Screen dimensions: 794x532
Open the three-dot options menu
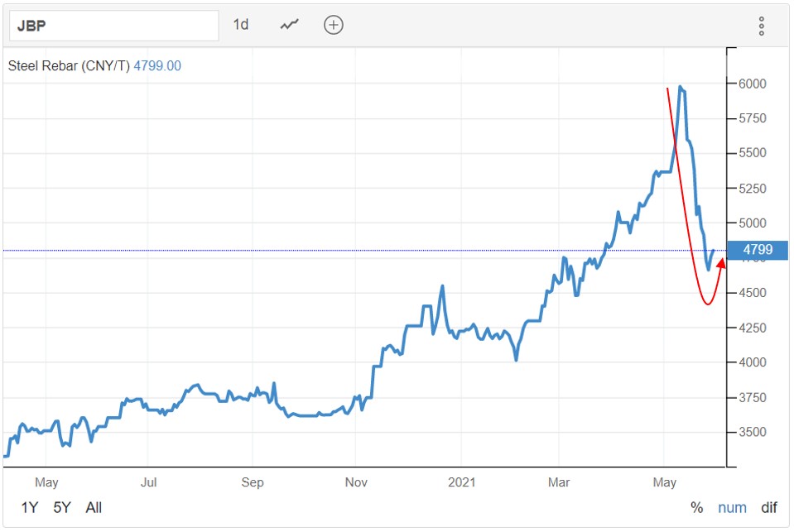[762, 26]
